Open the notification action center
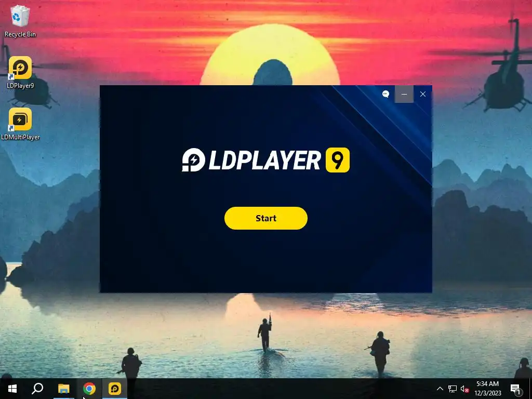The height and width of the screenshot is (399, 532). [515, 389]
